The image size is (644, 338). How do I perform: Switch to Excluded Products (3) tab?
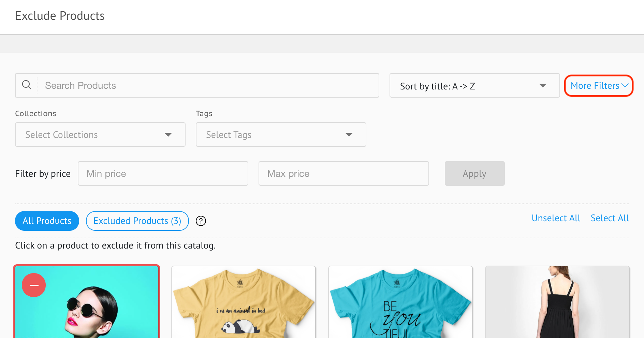pos(137,221)
